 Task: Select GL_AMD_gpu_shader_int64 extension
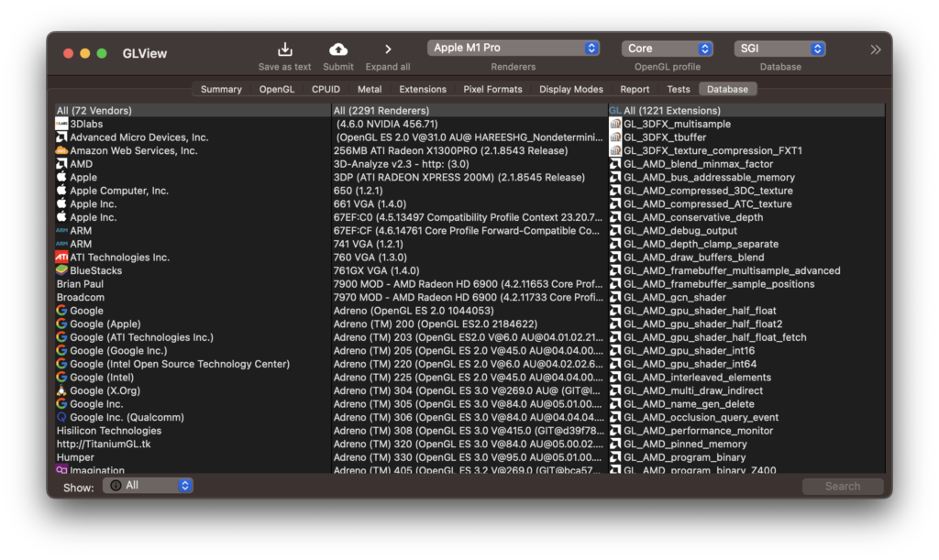[746, 364]
